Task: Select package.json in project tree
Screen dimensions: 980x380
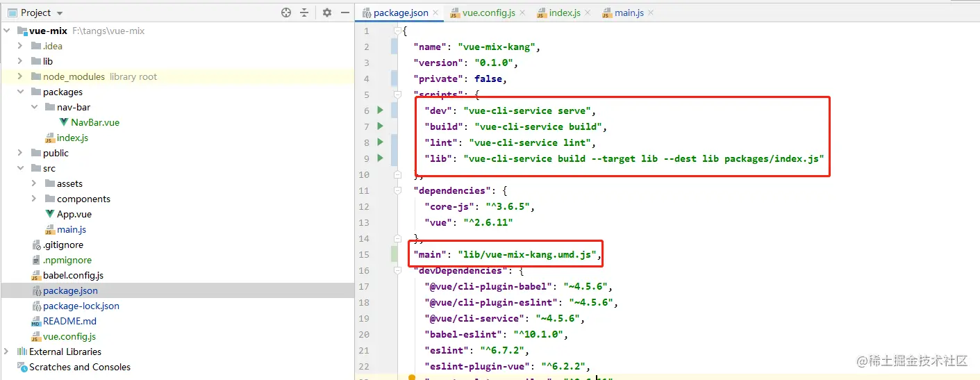Action: (70, 290)
